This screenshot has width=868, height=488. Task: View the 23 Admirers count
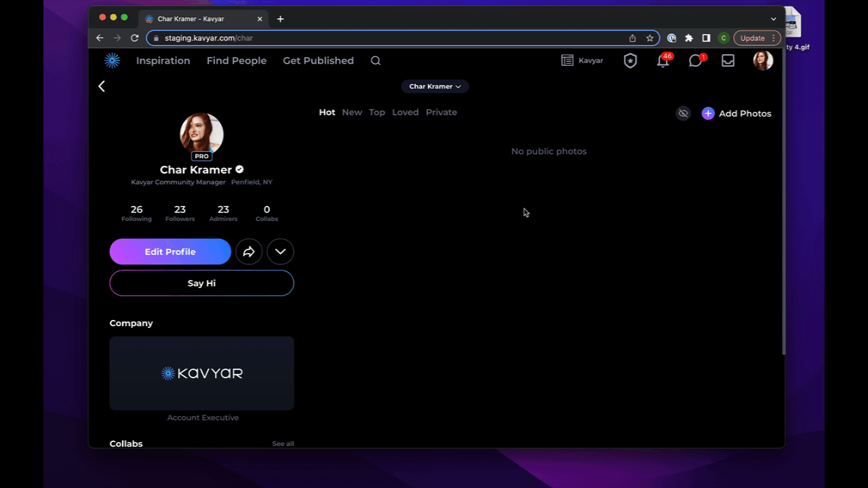[x=223, y=213]
